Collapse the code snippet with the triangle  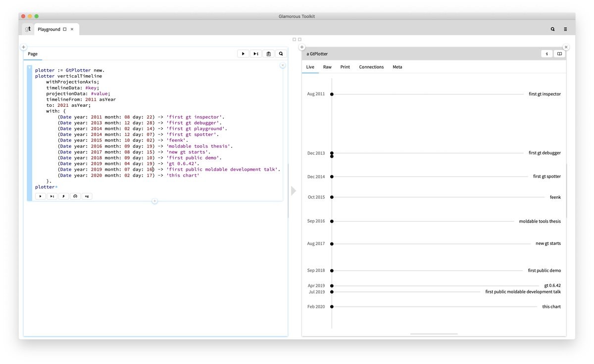click(x=30, y=67)
